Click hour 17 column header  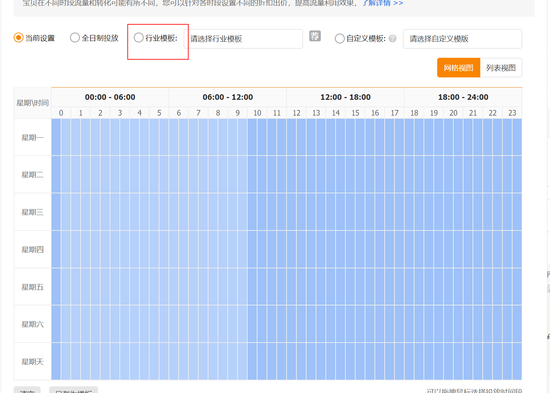395,113
